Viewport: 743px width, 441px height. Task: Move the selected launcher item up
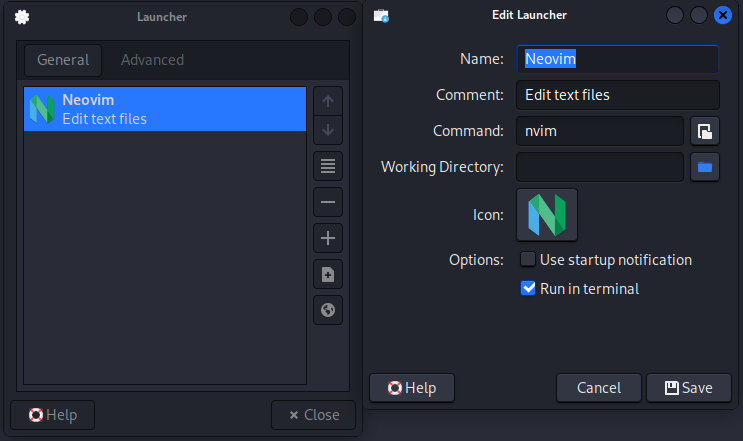coord(328,101)
